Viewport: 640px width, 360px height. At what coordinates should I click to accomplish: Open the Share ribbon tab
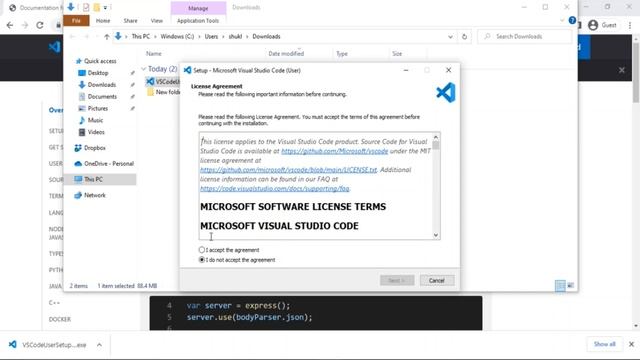[x=131, y=20]
